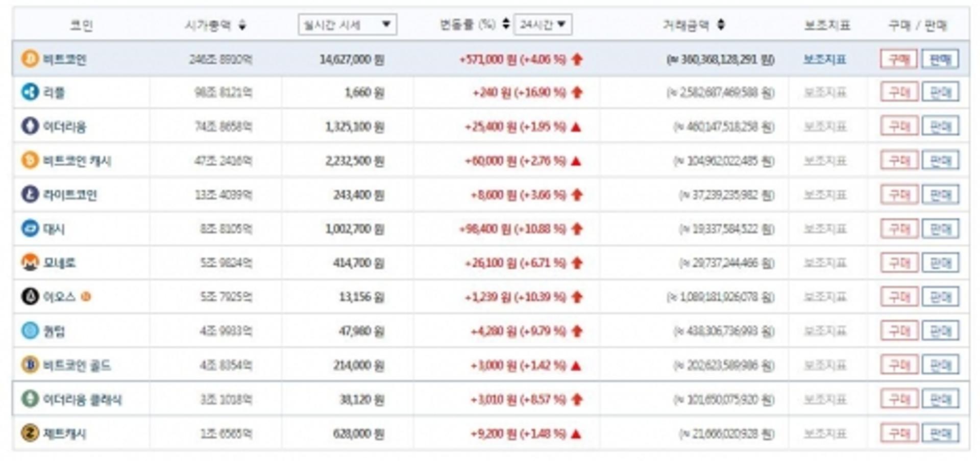Sell 이더리움 클래식 via 판매 button
Image resolution: width=980 pixels, height=461 pixels.
click(x=940, y=399)
